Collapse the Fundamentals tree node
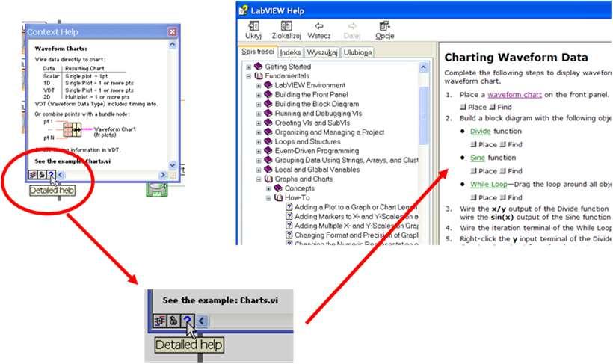Image resolution: width=613 pixels, height=364 pixels. click(x=249, y=76)
